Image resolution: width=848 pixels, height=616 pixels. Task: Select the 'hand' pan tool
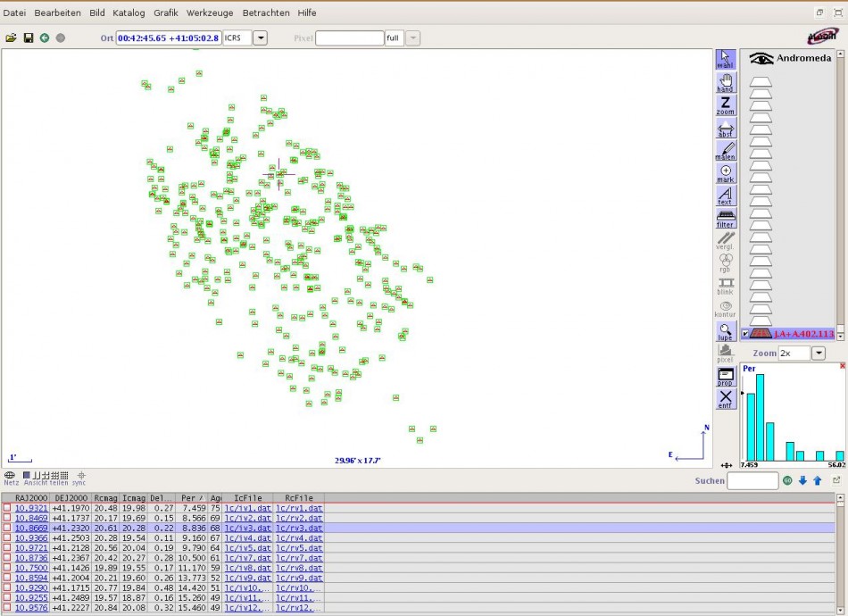point(725,82)
